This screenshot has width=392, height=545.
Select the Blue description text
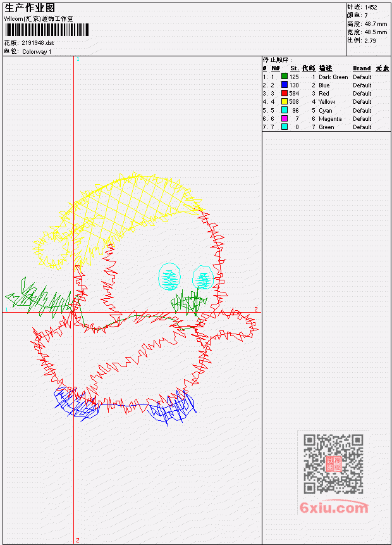pyautogui.click(x=324, y=85)
